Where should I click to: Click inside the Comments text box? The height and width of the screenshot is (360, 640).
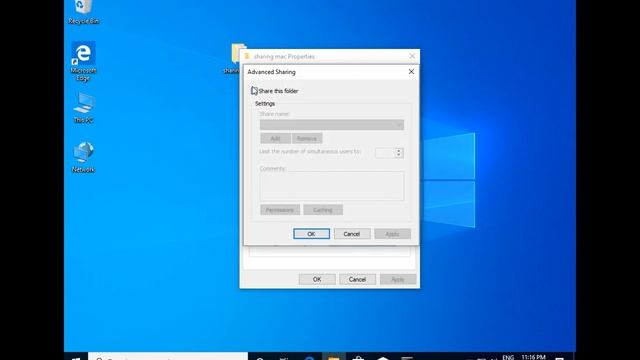[x=332, y=186]
